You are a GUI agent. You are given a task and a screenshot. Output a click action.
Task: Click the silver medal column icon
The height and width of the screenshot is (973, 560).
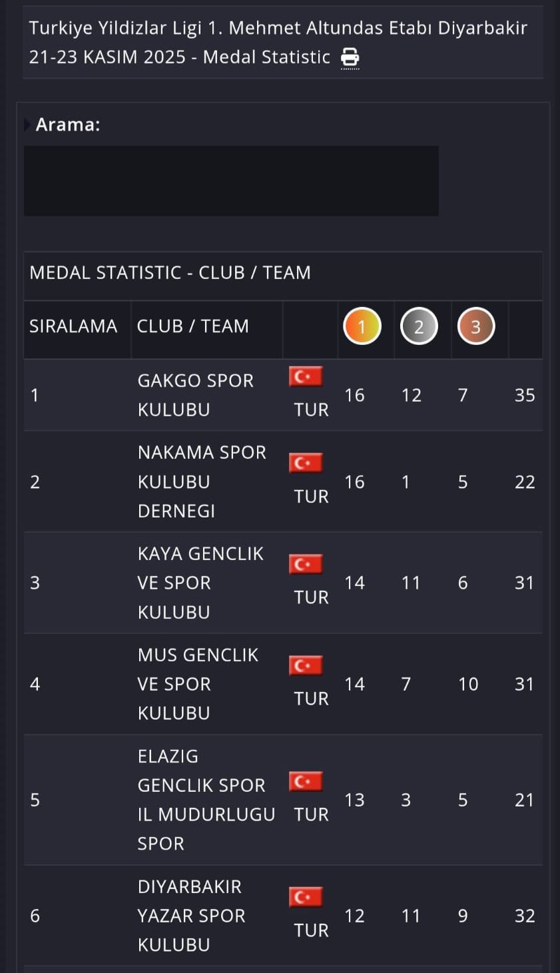419,326
